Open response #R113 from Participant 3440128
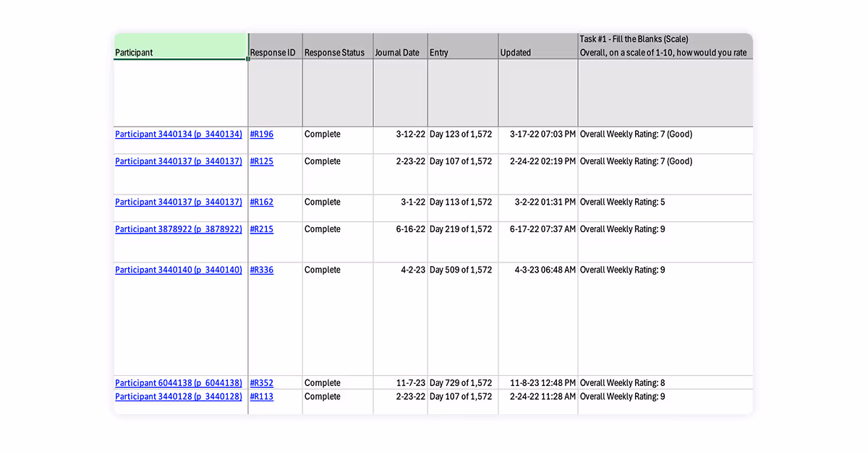The image size is (868, 454). click(261, 396)
